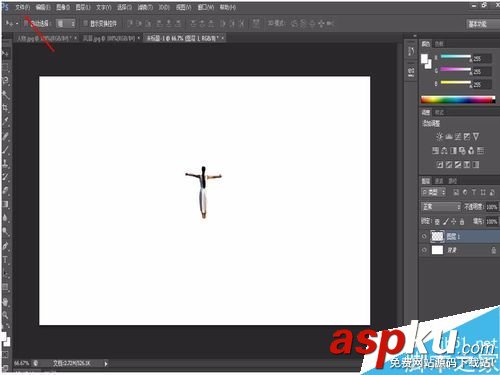This screenshot has height=375, width=500.
Task: Select the Zoom tool in toolbox
Action: 5,315
